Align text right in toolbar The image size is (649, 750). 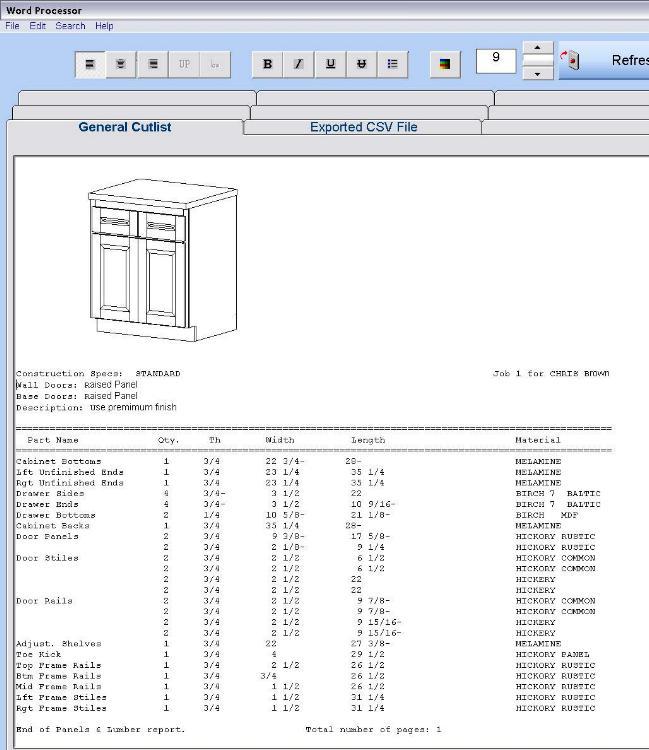click(153, 64)
